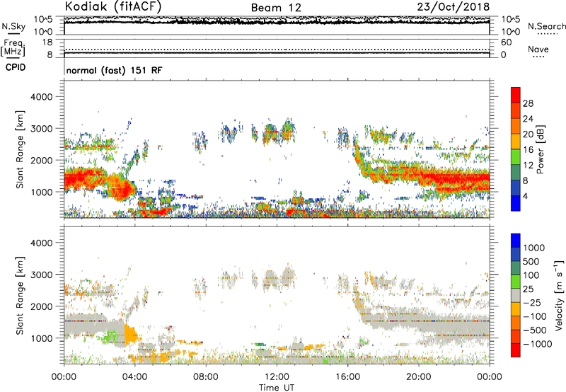Click the Kodiak (fitACF) title text
566x392 pixels.
coord(113,6)
